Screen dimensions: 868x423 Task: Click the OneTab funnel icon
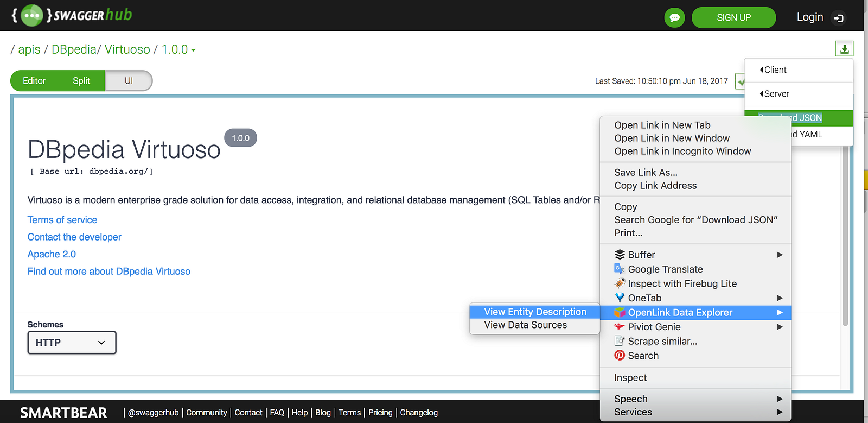[x=620, y=298]
